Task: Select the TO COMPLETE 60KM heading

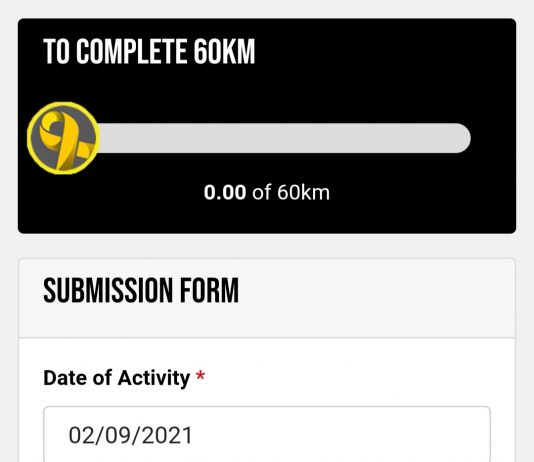Action: 149,51
